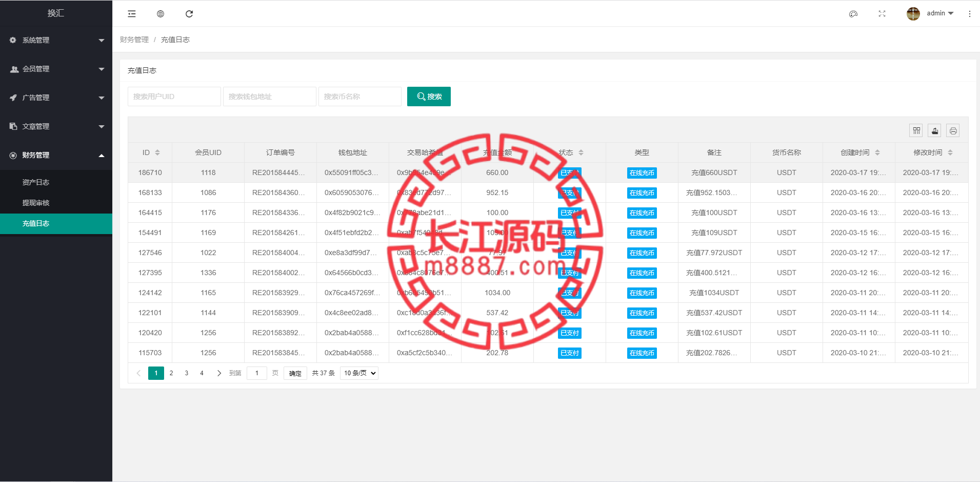
Task: Click ID cell 122101
Action: pyautogui.click(x=150, y=313)
